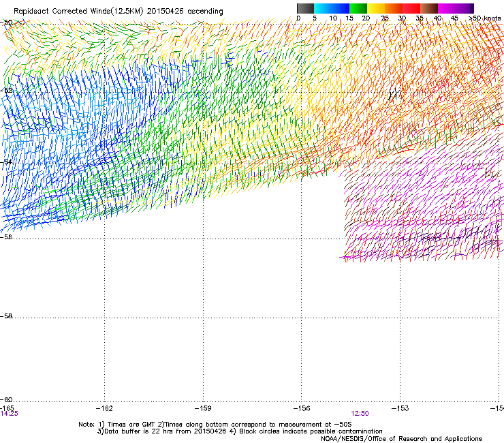Click the -56 latitude axis label
The height and width of the screenshot is (443, 504).
[6, 236]
